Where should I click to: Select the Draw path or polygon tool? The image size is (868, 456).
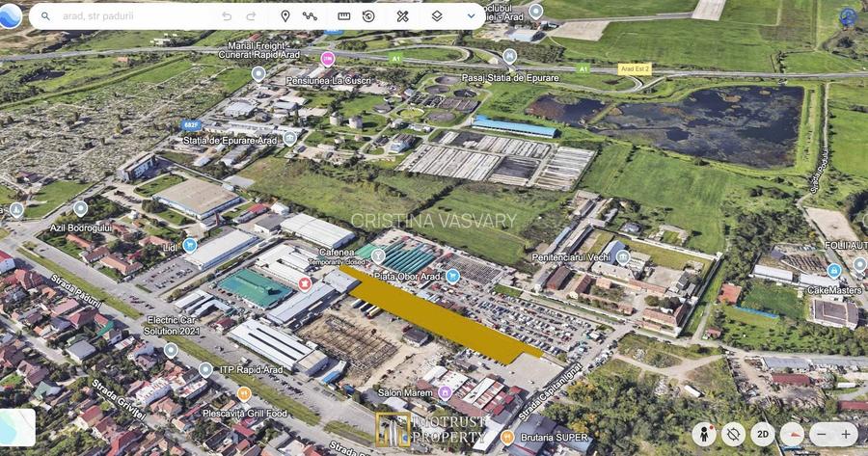tap(310, 16)
